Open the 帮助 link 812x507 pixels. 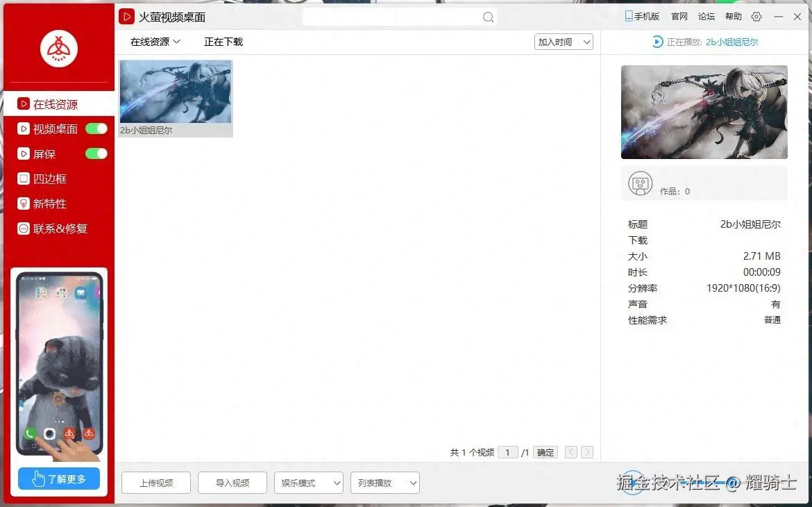click(734, 17)
